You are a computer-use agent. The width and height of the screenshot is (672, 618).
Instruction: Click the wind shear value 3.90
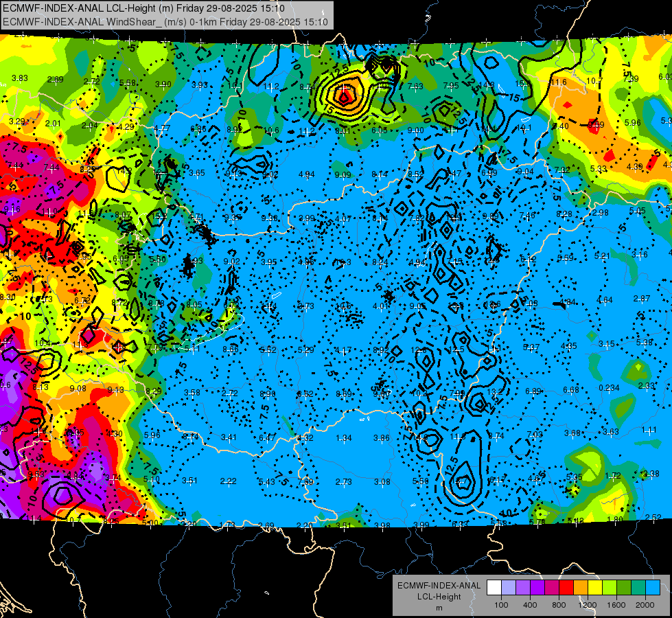[x=163, y=84]
